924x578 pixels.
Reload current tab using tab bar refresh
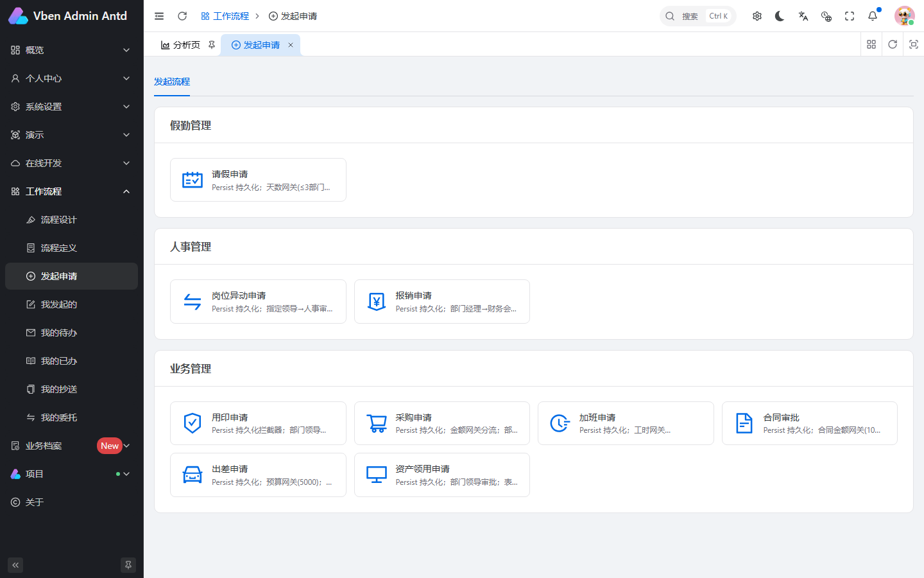(893, 44)
